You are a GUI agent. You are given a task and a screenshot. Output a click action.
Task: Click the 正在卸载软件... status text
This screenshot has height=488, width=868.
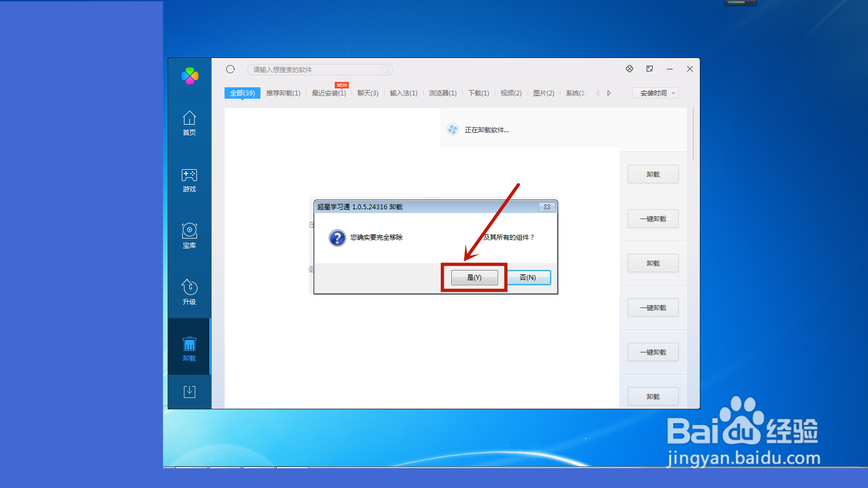487,130
